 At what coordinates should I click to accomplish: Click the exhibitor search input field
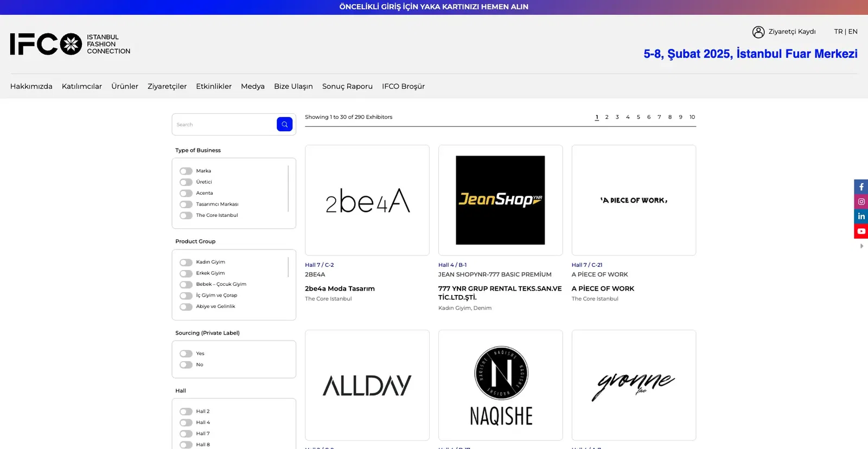(x=225, y=125)
